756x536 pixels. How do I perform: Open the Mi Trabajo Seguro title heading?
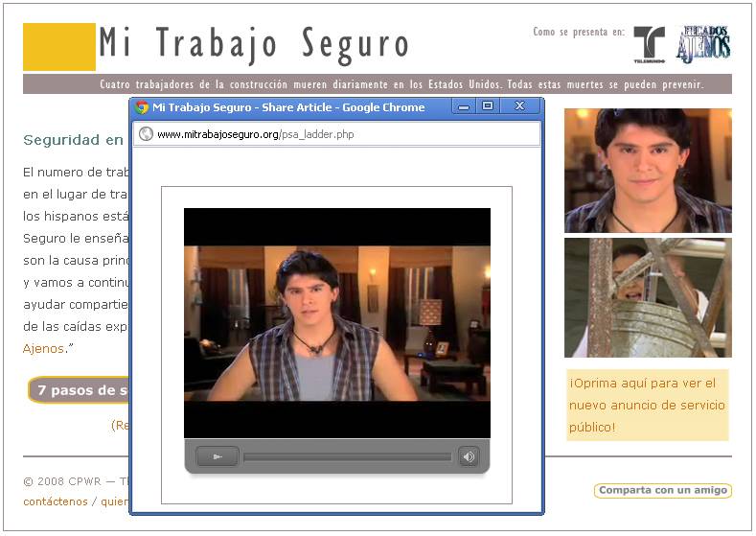point(254,45)
